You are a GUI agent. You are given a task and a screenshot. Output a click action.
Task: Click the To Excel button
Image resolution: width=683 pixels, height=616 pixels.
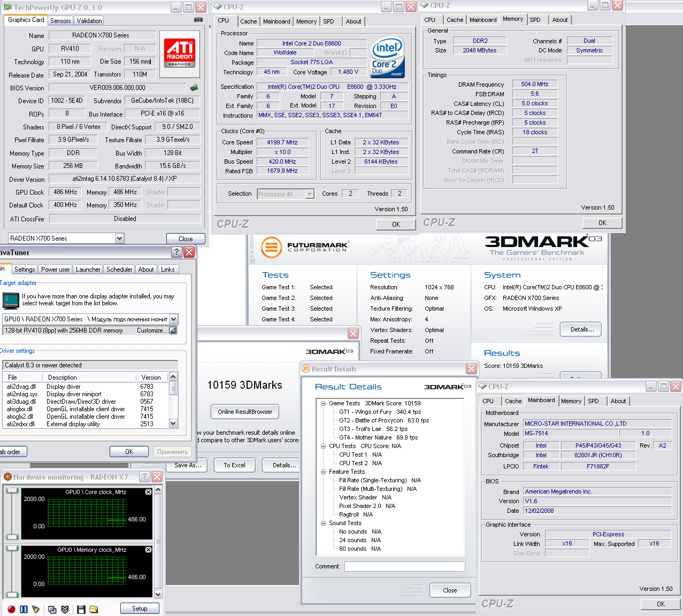pyautogui.click(x=234, y=465)
